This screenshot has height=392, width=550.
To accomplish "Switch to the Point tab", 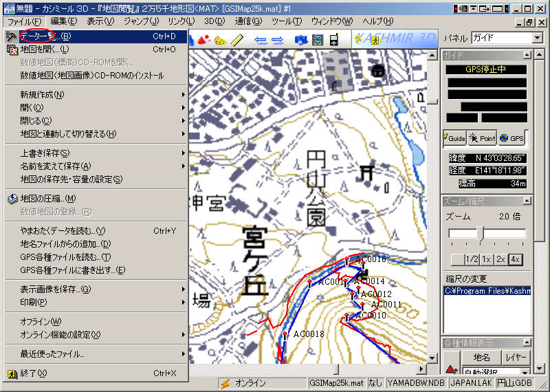I will 482,138.
